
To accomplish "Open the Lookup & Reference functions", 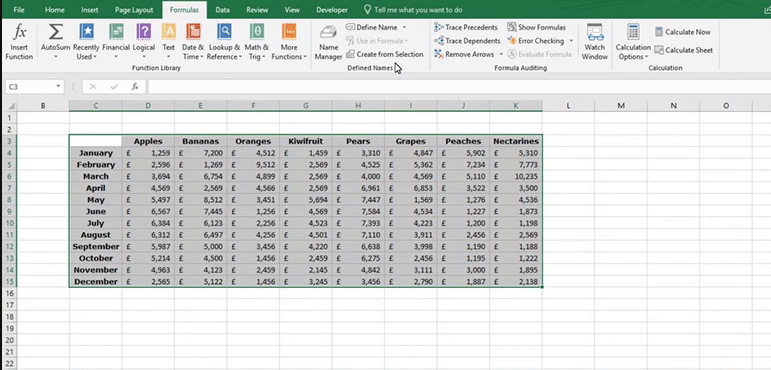I will pos(224,42).
